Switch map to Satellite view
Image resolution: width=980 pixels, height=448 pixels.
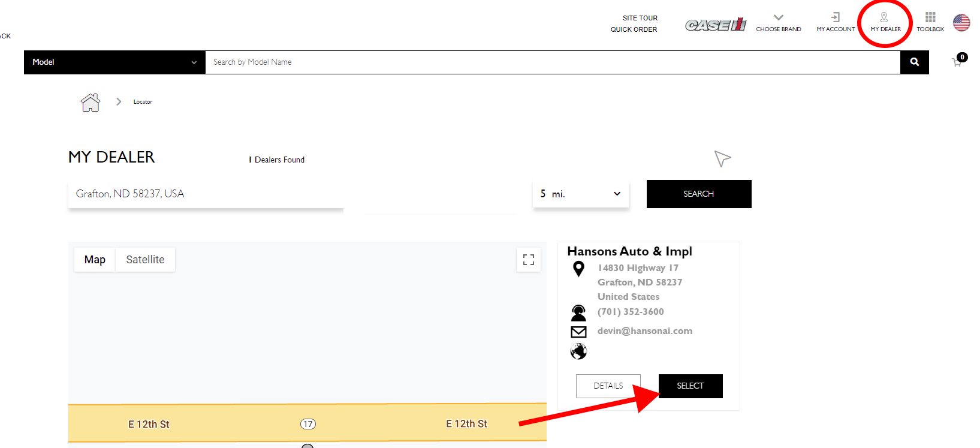tap(145, 260)
